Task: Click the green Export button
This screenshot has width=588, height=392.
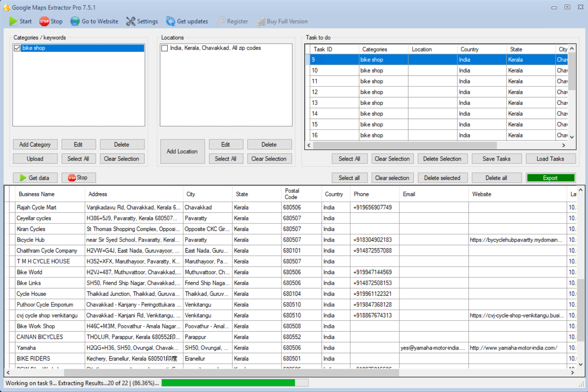Action: 550,178
